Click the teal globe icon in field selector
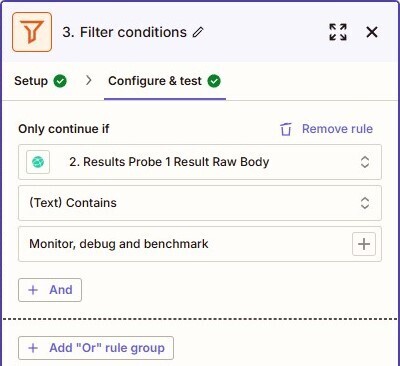The width and height of the screenshot is (400, 366). pyautogui.click(x=38, y=162)
